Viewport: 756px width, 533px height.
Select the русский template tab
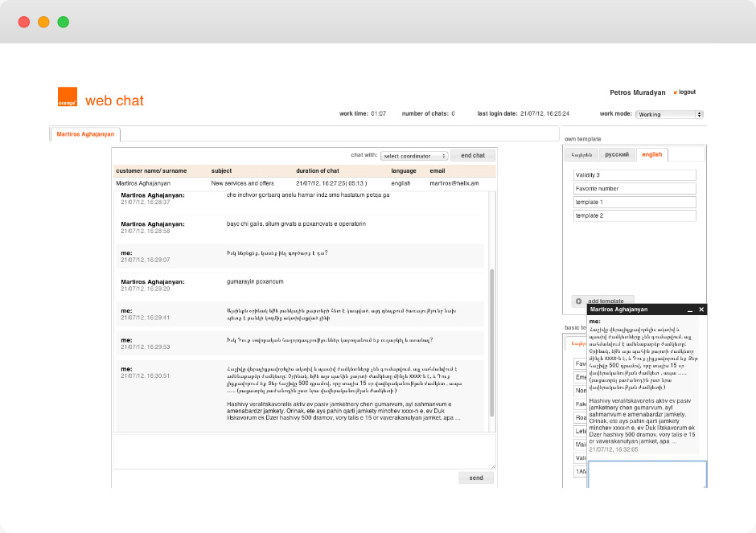[x=617, y=154]
